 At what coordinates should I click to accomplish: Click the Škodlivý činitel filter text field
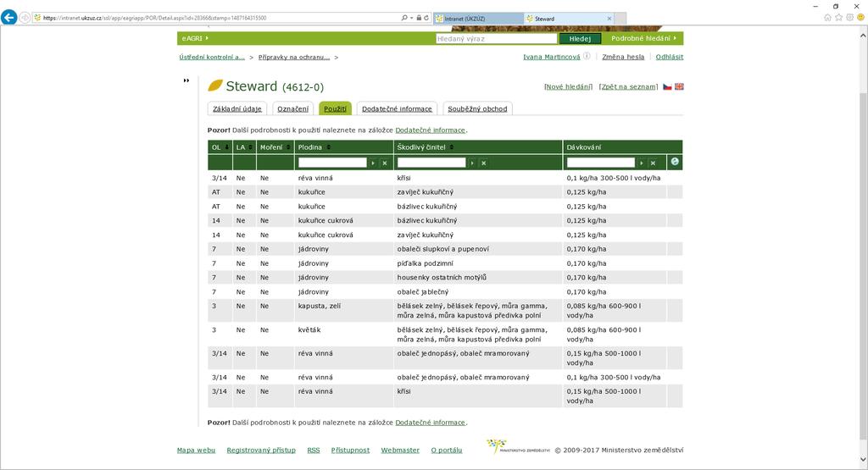pos(431,163)
